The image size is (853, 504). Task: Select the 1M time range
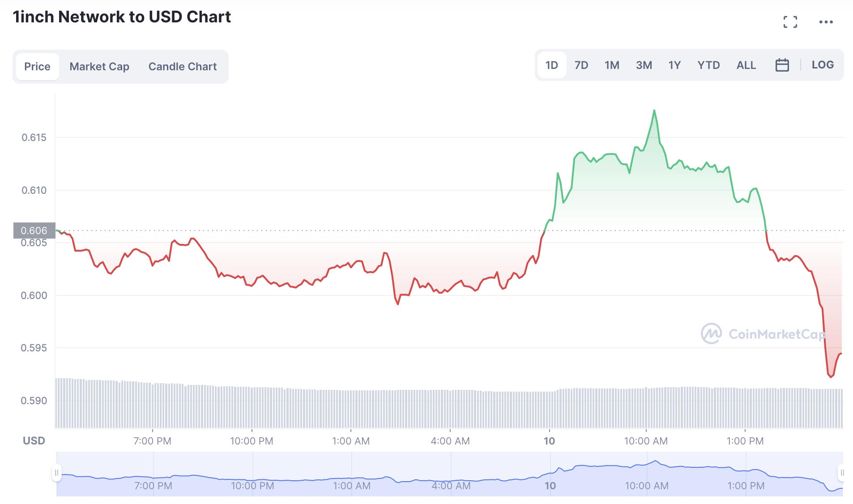612,65
